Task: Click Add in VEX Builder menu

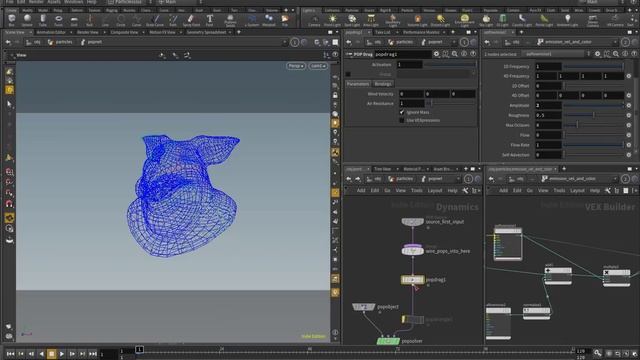Action: click(504, 191)
